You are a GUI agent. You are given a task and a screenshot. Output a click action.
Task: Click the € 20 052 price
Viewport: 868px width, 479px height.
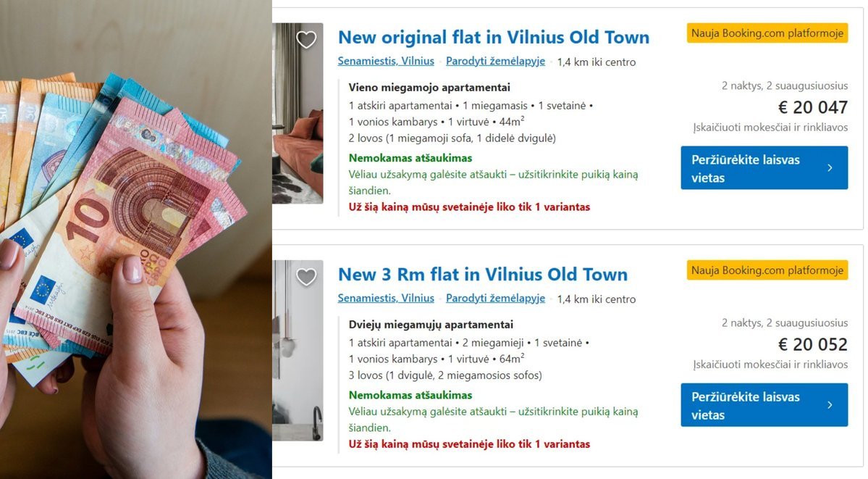tap(813, 344)
